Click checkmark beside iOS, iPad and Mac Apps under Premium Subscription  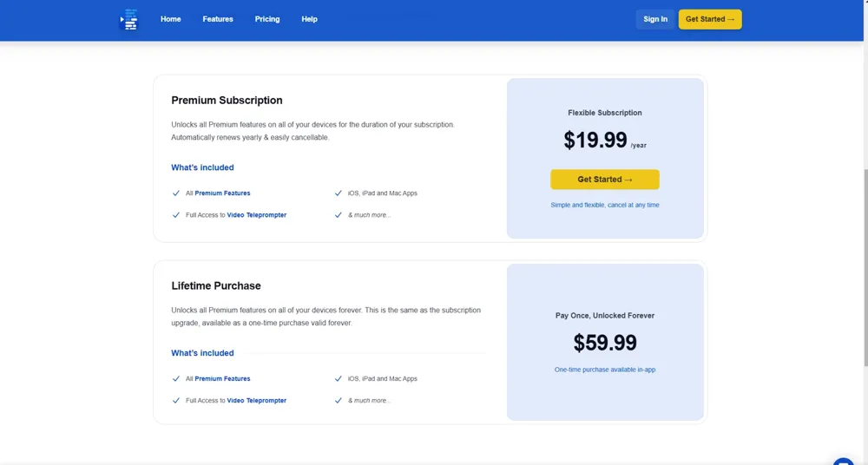(x=339, y=193)
